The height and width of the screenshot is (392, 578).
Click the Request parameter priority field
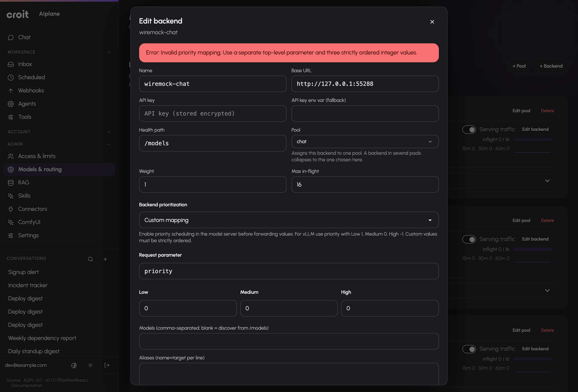pyautogui.click(x=289, y=271)
